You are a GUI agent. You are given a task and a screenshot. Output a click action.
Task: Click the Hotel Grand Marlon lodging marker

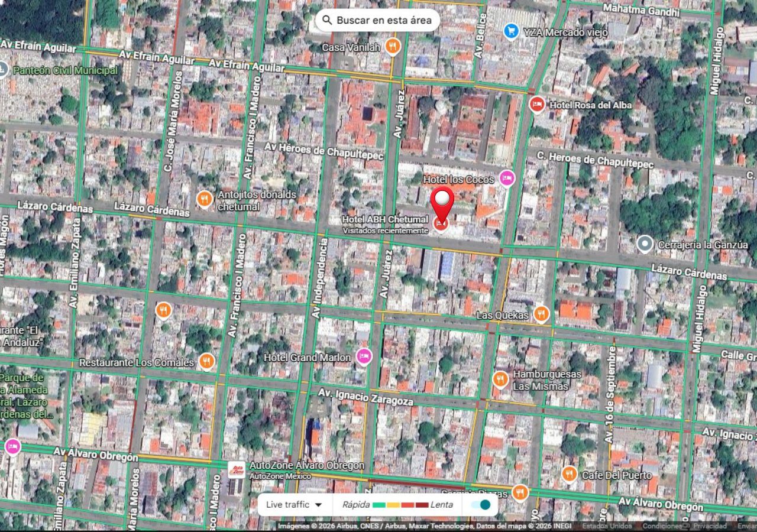364,356
